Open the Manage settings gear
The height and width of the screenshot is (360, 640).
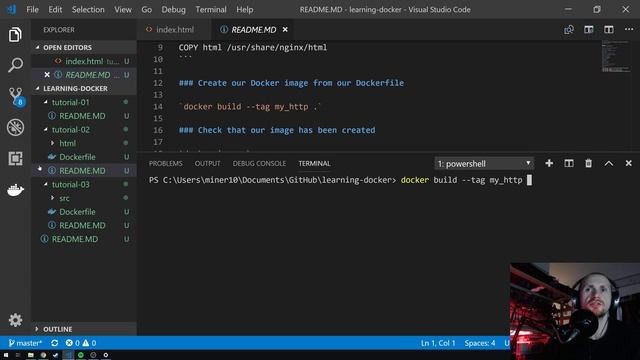[15, 320]
